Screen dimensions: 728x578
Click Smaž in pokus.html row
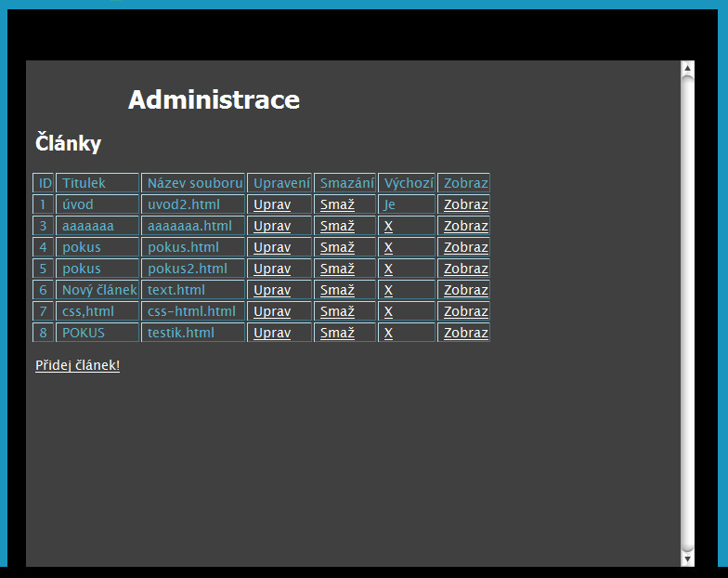click(338, 247)
